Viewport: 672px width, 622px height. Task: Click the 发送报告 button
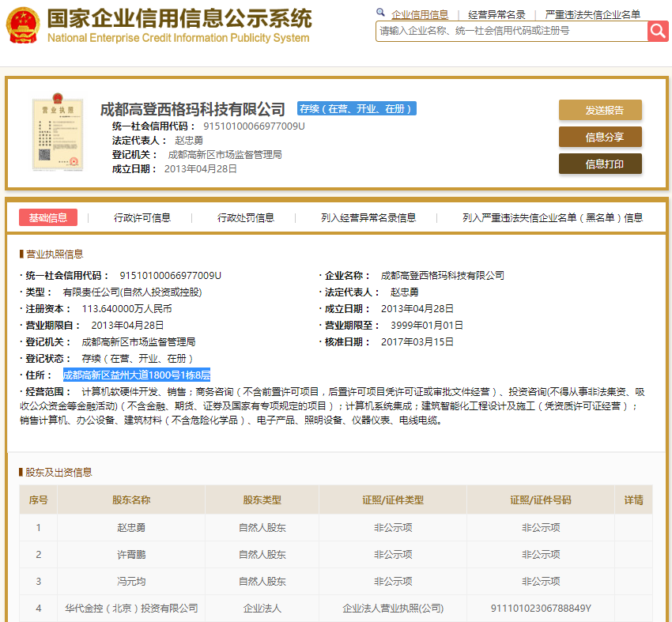tap(600, 110)
